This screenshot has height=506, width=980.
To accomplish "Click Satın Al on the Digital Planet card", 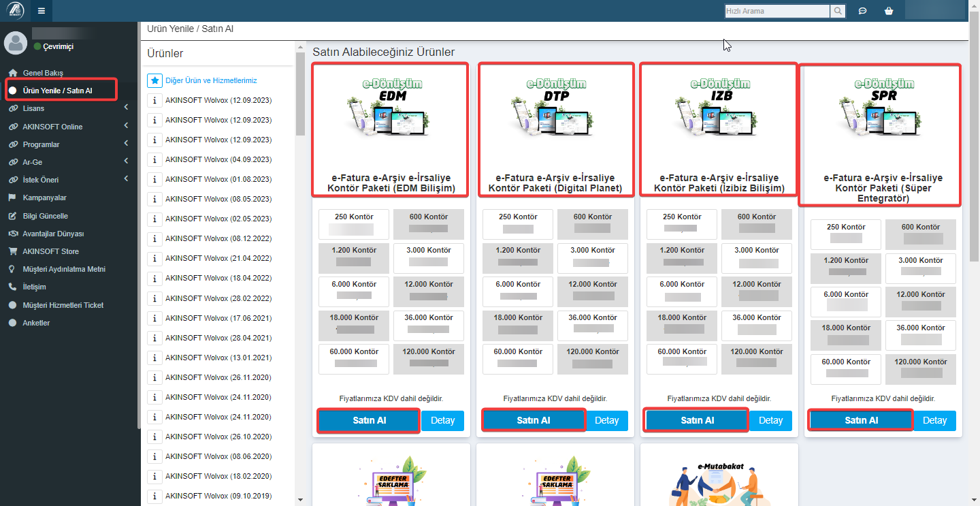I will coord(534,420).
